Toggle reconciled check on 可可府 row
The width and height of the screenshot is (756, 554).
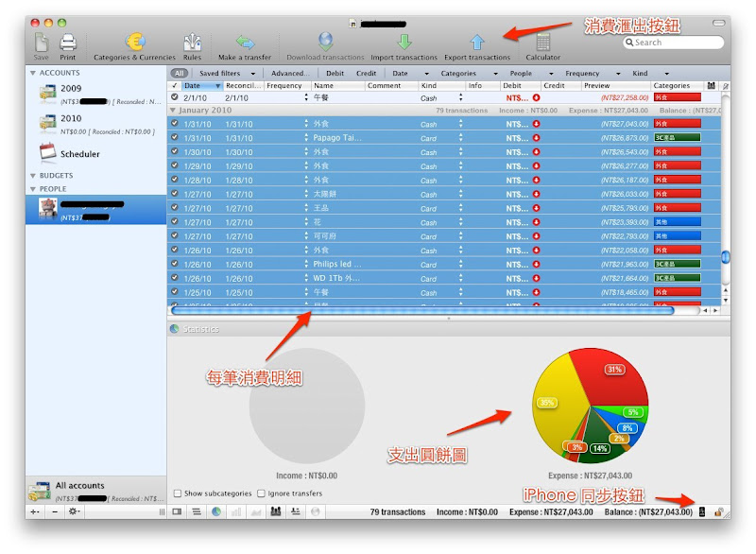click(x=175, y=235)
